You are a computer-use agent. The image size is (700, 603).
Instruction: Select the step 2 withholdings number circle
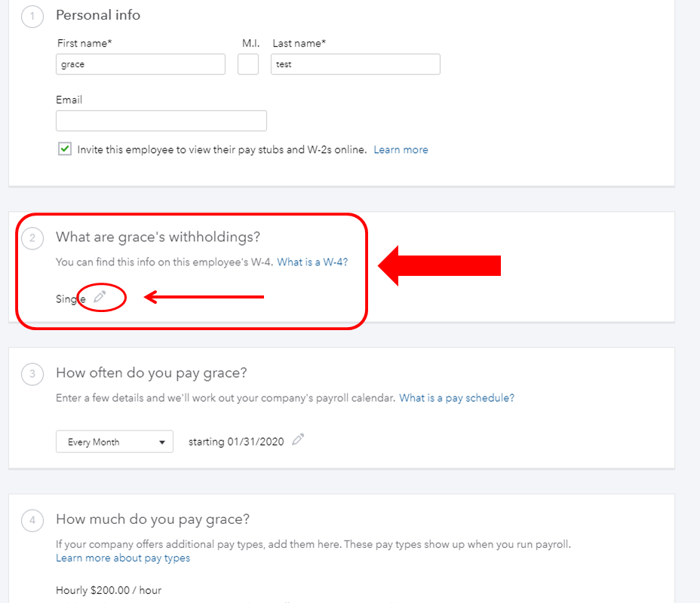point(32,239)
